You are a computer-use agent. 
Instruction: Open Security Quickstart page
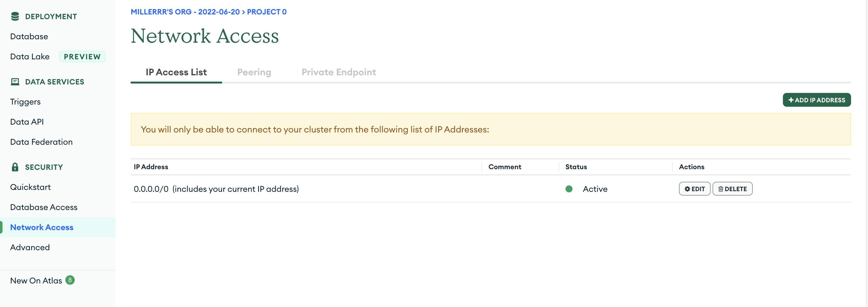pos(30,187)
